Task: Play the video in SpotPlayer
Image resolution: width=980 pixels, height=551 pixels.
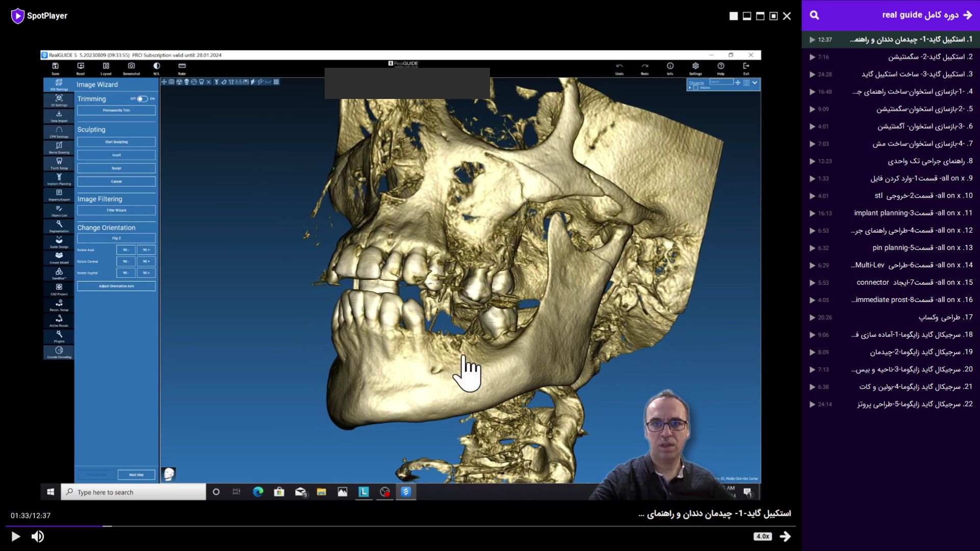Action: click(x=16, y=536)
